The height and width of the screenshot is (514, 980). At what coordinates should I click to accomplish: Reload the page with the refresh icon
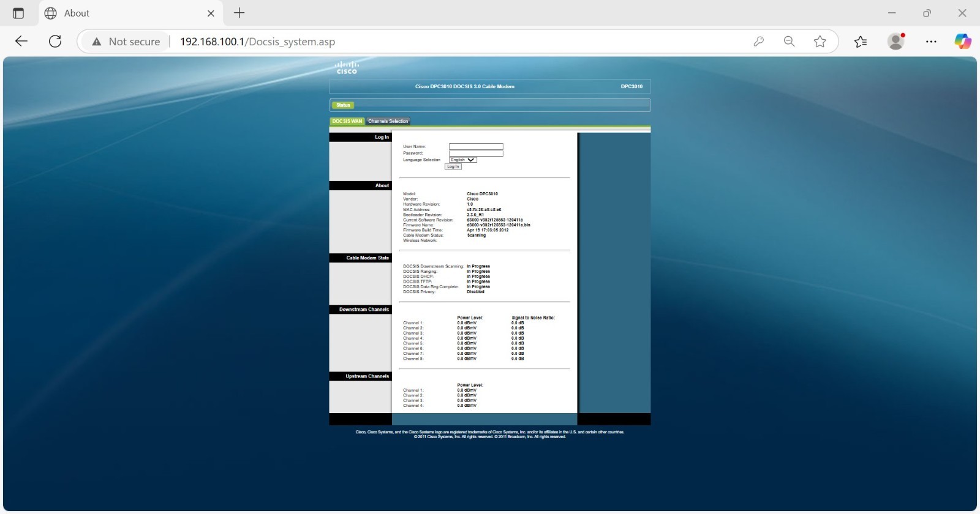(x=55, y=42)
